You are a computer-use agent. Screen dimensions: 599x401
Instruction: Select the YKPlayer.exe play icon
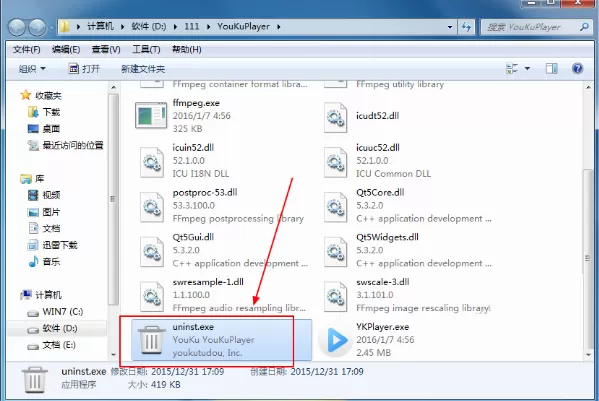click(335, 340)
